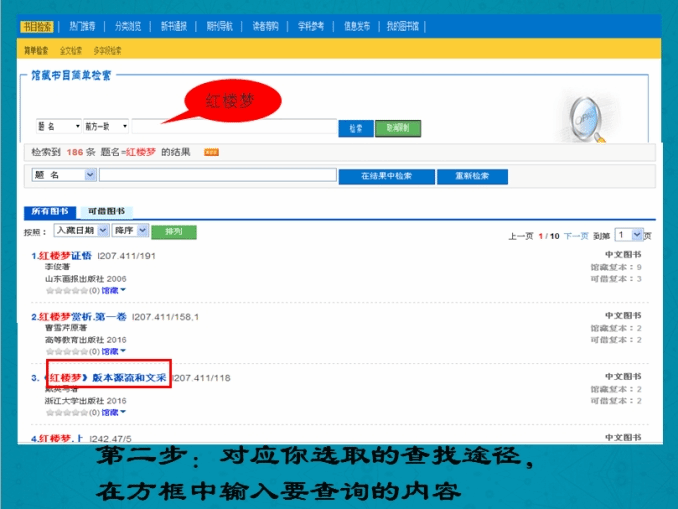Go to 下一页 next page link

[x=576, y=236]
